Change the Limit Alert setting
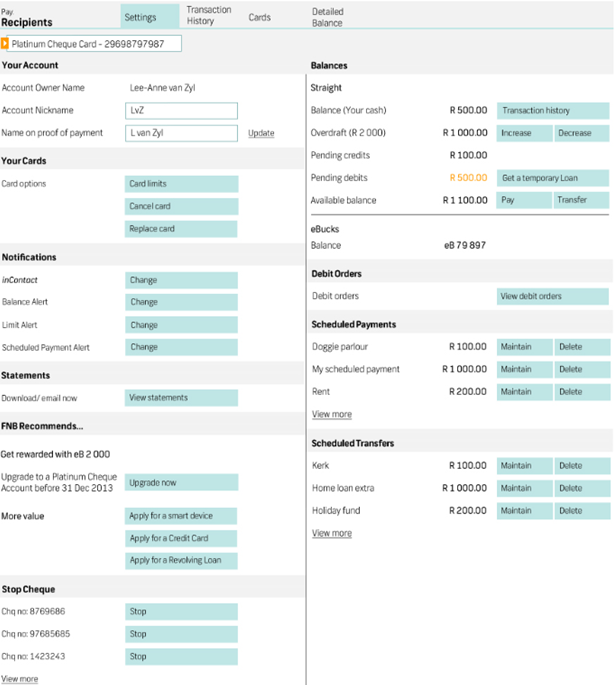Viewport: 615px width, 685px height. point(181,325)
